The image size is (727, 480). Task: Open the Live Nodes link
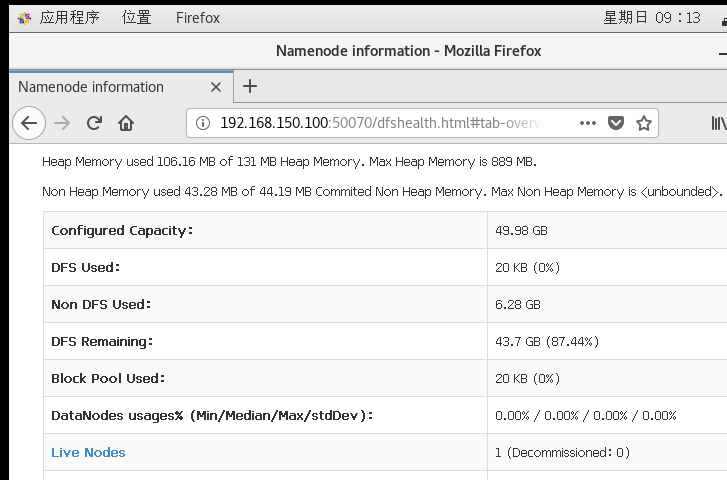(x=88, y=452)
